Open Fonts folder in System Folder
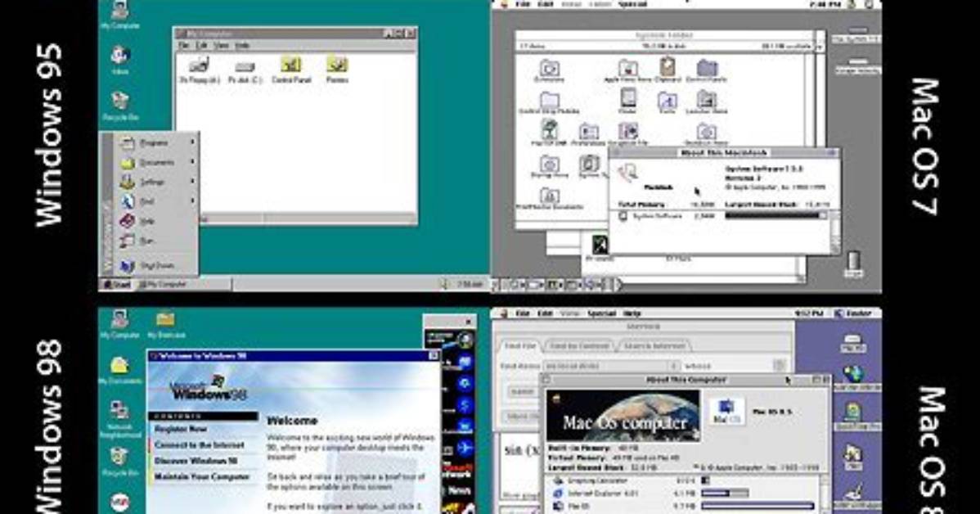This screenshot has height=514, width=980. point(667,102)
